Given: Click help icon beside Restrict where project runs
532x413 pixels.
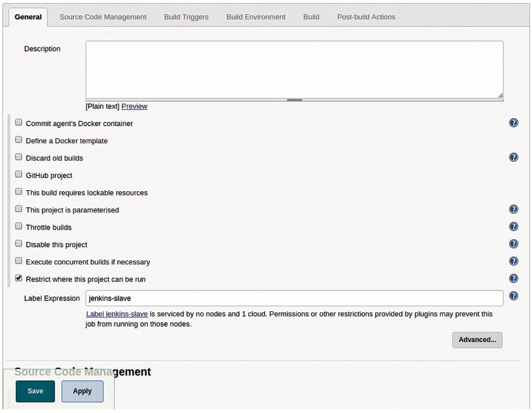Looking at the screenshot, I should click(x=513, y=279).
